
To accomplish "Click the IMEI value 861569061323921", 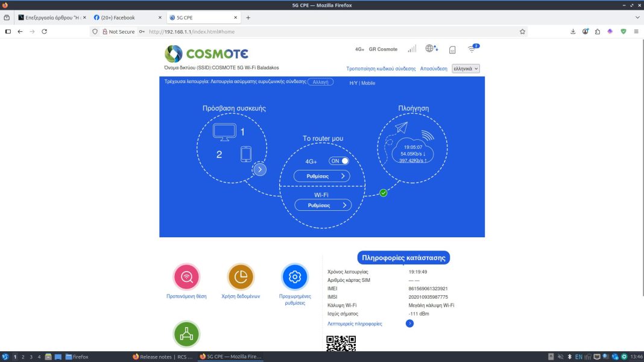I will (x=428, y=289).
